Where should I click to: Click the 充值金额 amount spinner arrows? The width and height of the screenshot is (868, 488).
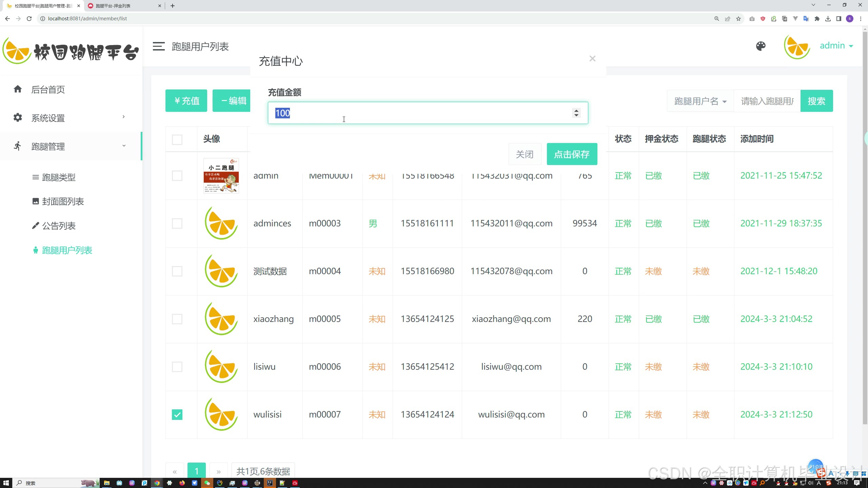point(576,113)
